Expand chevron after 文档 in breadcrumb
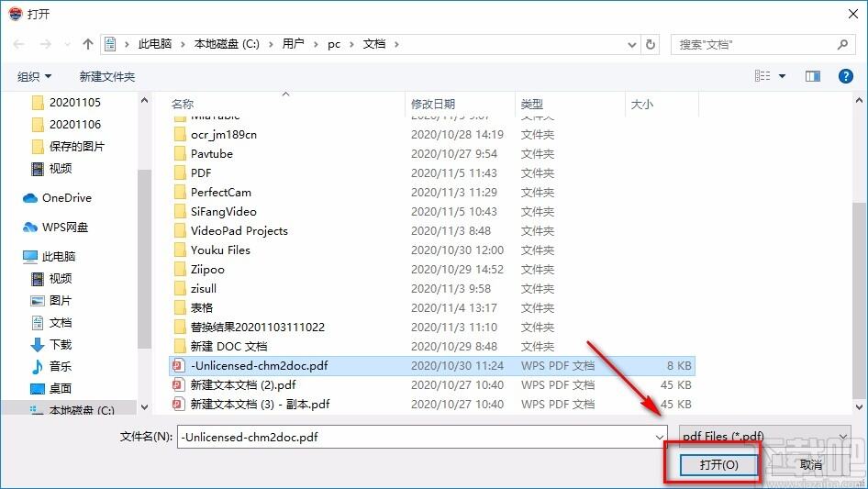The width and height of the screenshot is (868, 489). click(x=396, y=44)
